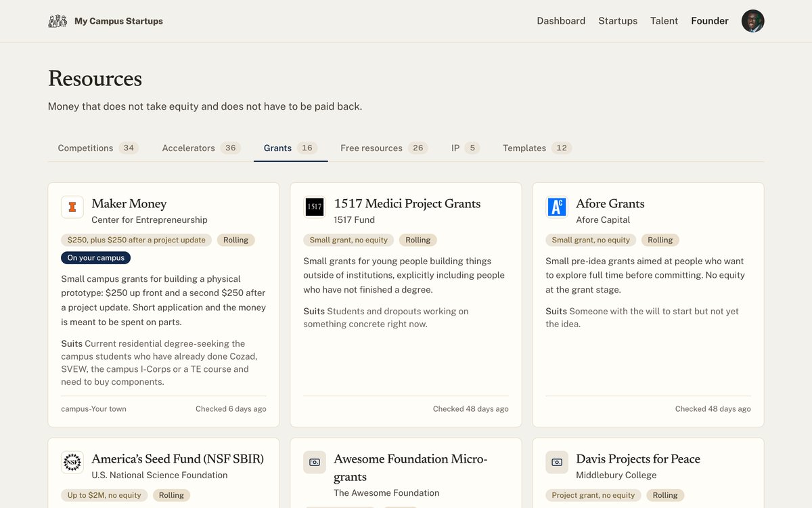Select the Grants tab
This screenshot has width=812, height=508.
point(291,148)
